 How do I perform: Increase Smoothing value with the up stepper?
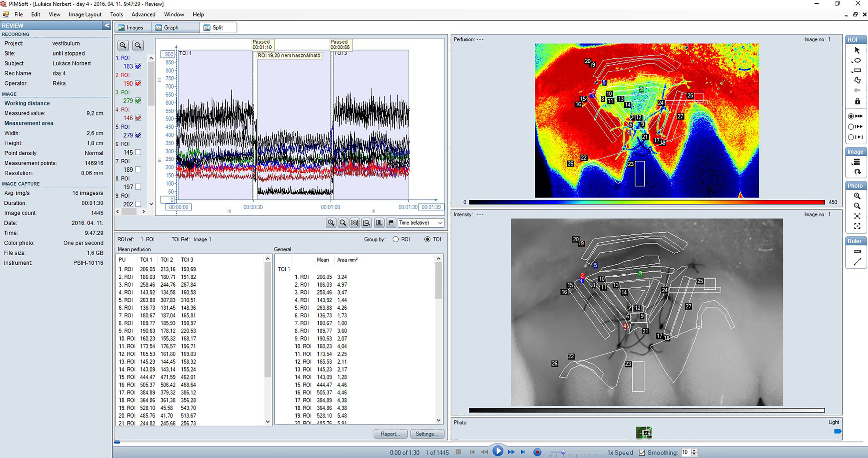(694, 450)
